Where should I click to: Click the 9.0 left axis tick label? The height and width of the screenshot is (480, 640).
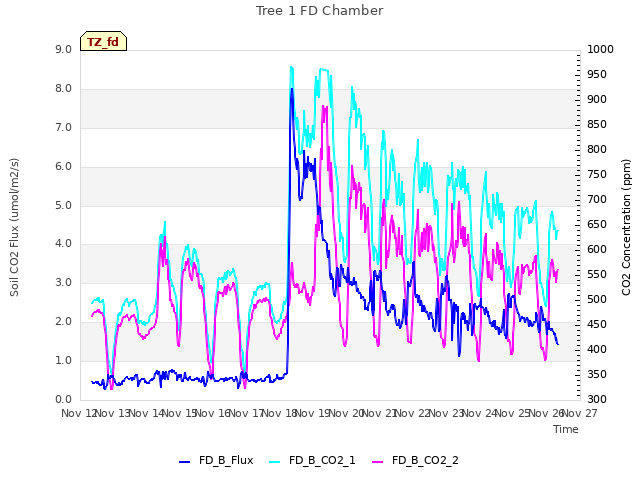(x=64, y=49)
